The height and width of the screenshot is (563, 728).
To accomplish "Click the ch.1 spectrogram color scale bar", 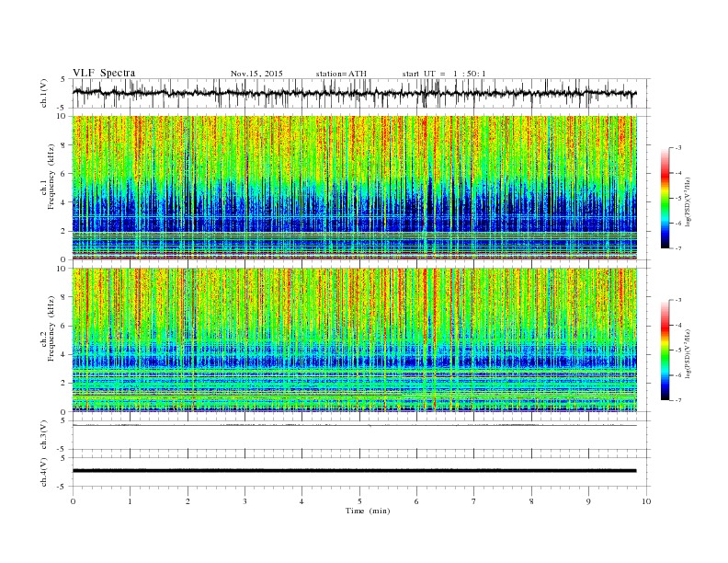I will (x=665, y=198).
